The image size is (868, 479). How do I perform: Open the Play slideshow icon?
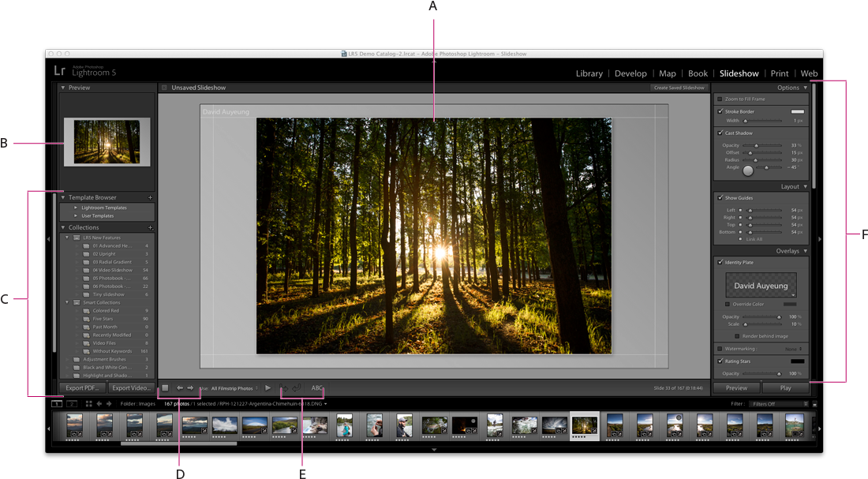268,387
